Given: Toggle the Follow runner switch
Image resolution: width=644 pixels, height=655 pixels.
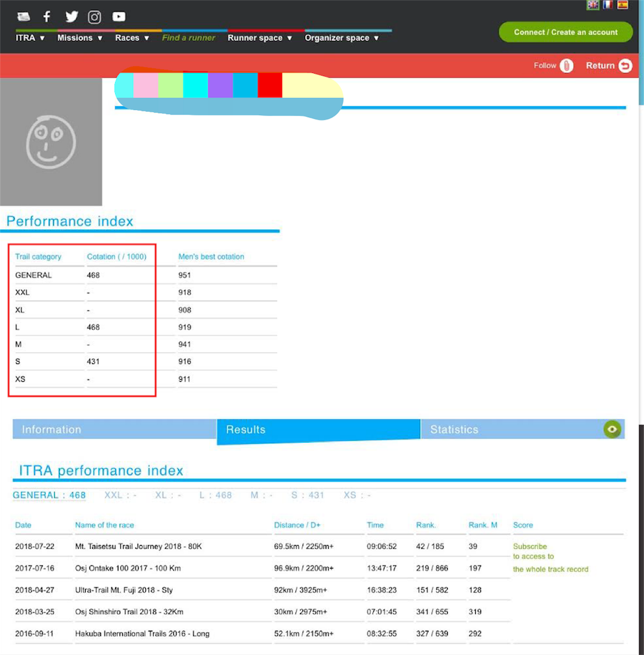Looking at the screenshot, I should [x=567, y=66].
